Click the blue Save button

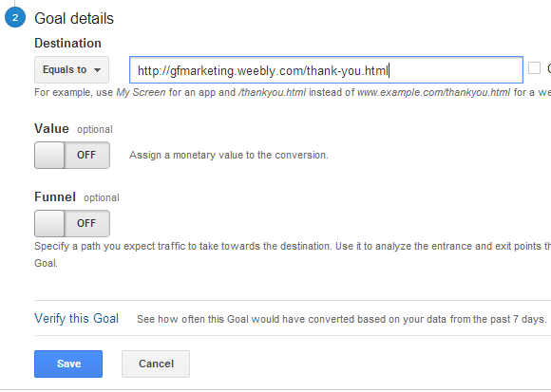pyautogui.click(x=68, y=364)
